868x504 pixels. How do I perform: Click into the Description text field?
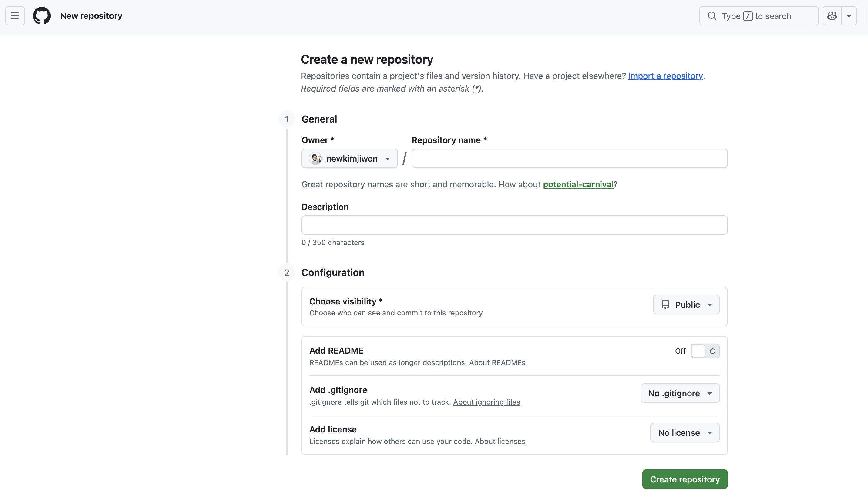pos(514,225)
